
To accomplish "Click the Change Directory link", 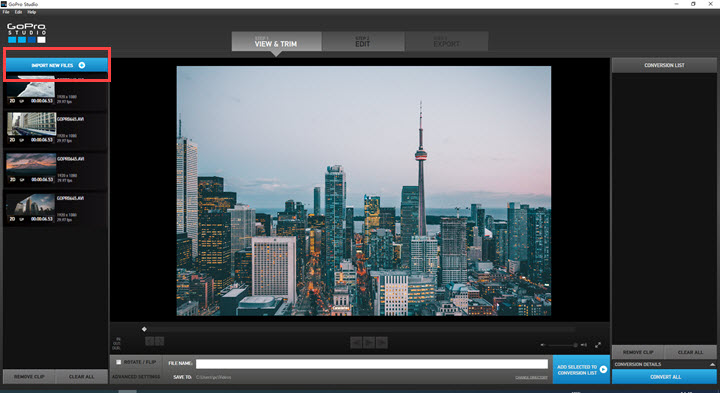I will [531, 377].
